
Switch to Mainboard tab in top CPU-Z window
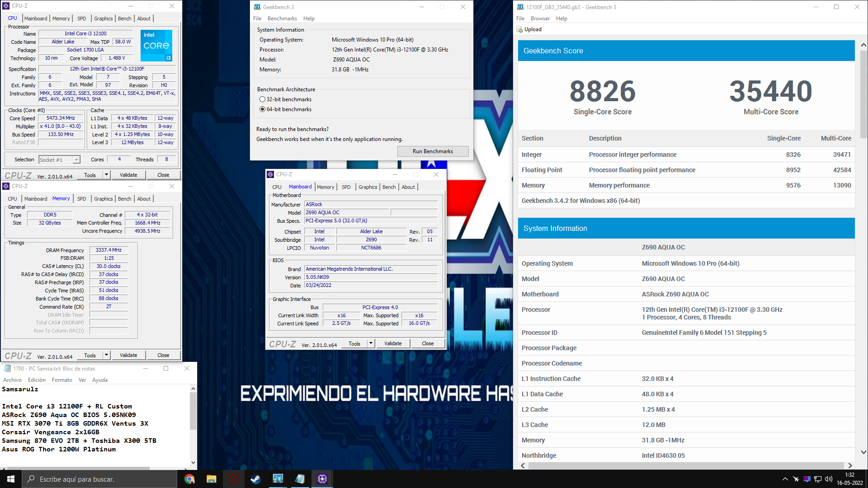(36, 19)
